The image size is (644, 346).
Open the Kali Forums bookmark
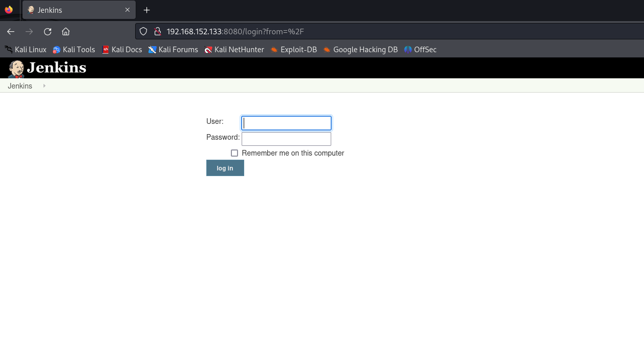(x=173, y=50)
